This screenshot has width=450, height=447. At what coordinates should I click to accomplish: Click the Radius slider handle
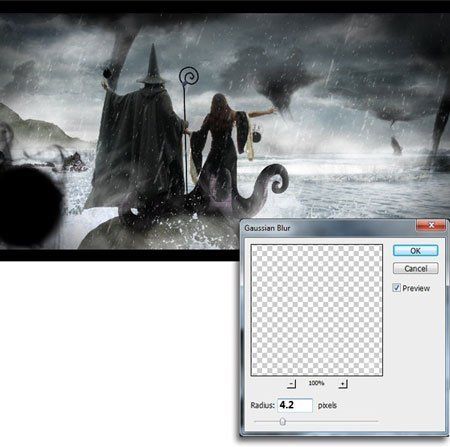(283, 422)
